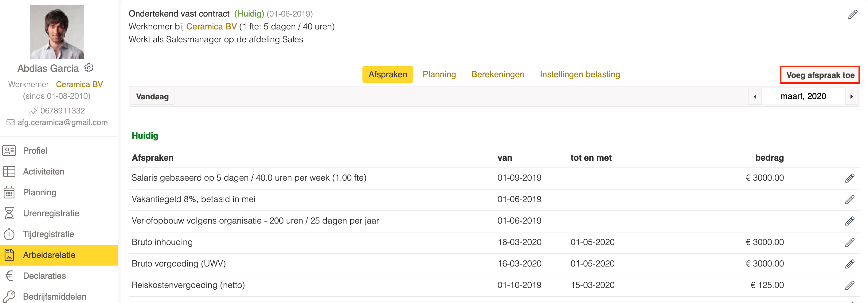Click Vakantiegeld 8%, betaald in mei

(194, 199)
